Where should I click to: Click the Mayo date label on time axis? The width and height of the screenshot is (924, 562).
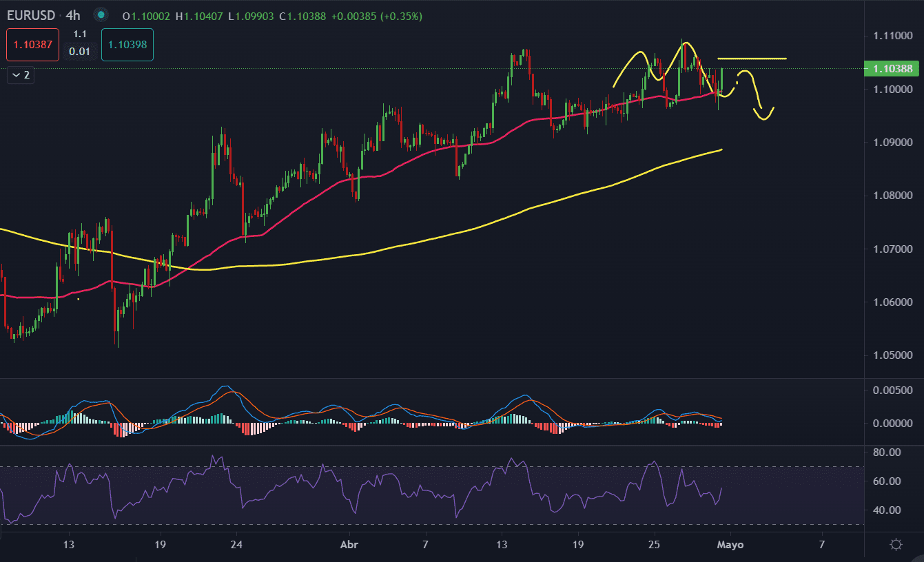coord(730,545)
